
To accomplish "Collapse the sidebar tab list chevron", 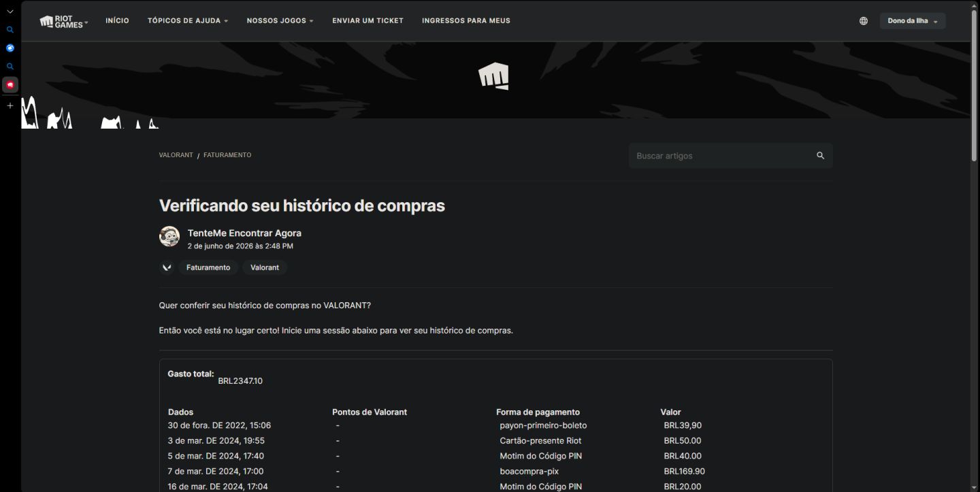I will click(10, 12).
